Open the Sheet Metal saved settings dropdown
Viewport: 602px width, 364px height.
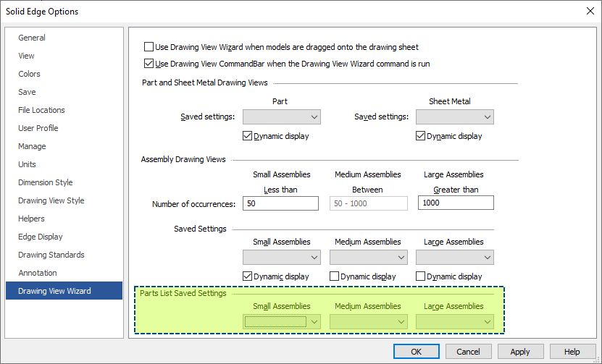[454, 117]
